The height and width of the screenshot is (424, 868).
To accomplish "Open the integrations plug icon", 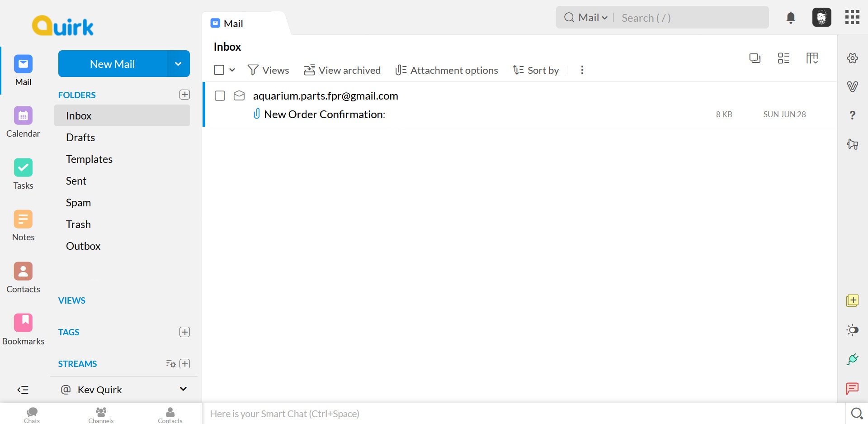I will [x=853, y=359].
